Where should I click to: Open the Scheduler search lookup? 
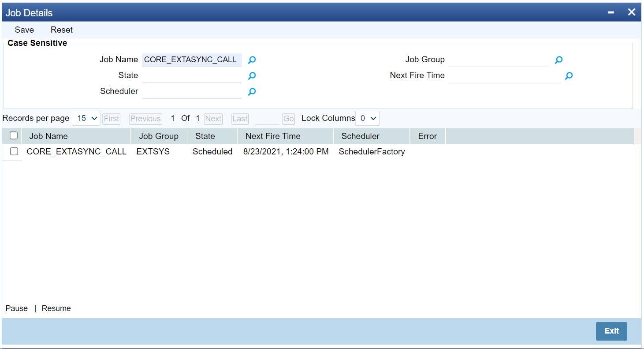pos(252,92)
